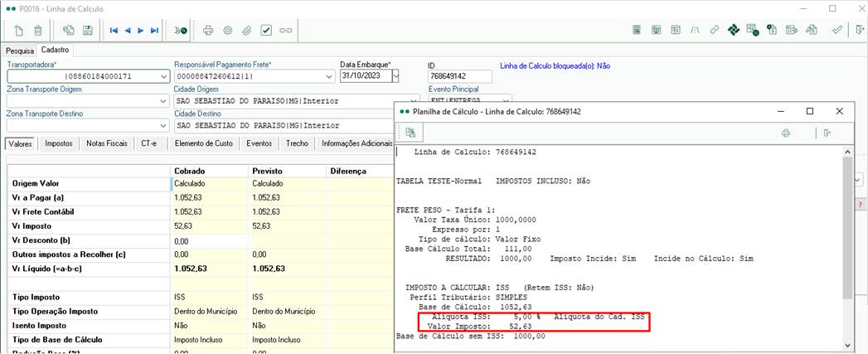Open the Notas Fiscais tab

(x=108, y=143)
